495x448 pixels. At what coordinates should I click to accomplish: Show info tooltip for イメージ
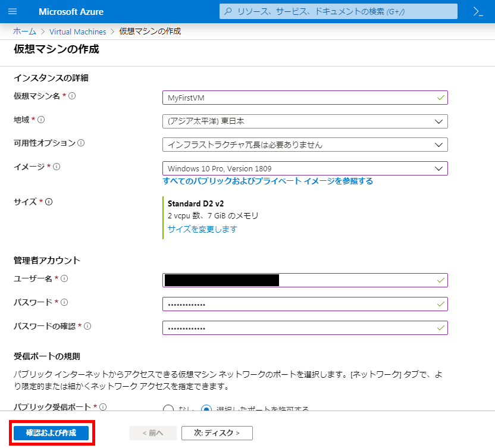click(x=57, y=167)
